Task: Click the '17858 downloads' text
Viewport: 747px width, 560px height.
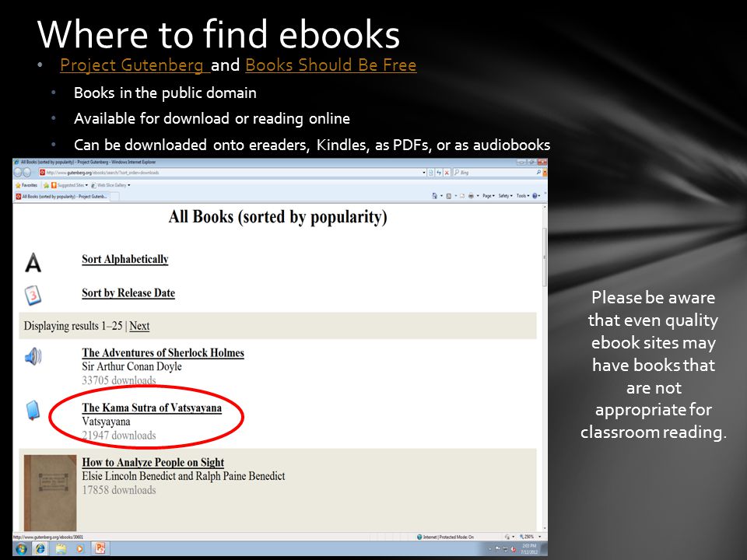Action: click(118, 490)
